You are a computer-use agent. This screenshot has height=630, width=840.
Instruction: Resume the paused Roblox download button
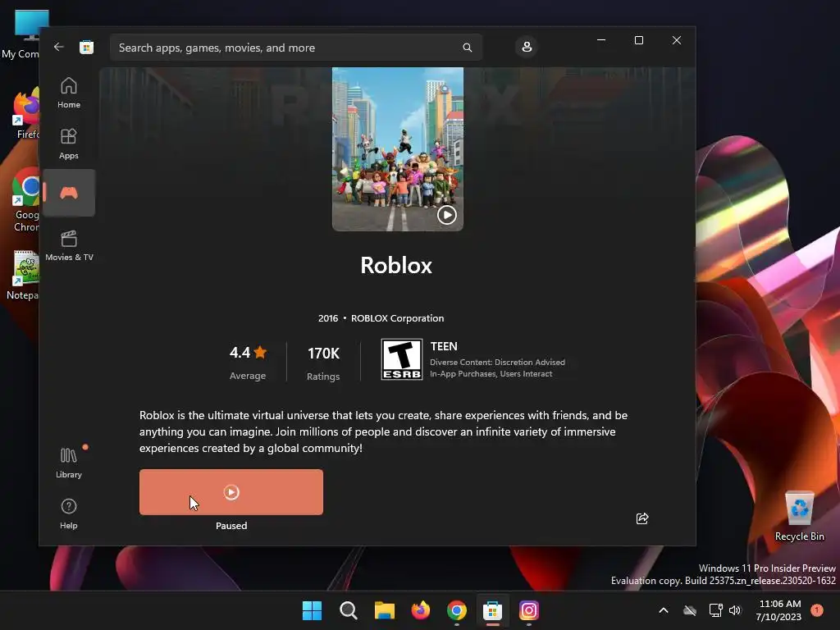click(231, 492)
